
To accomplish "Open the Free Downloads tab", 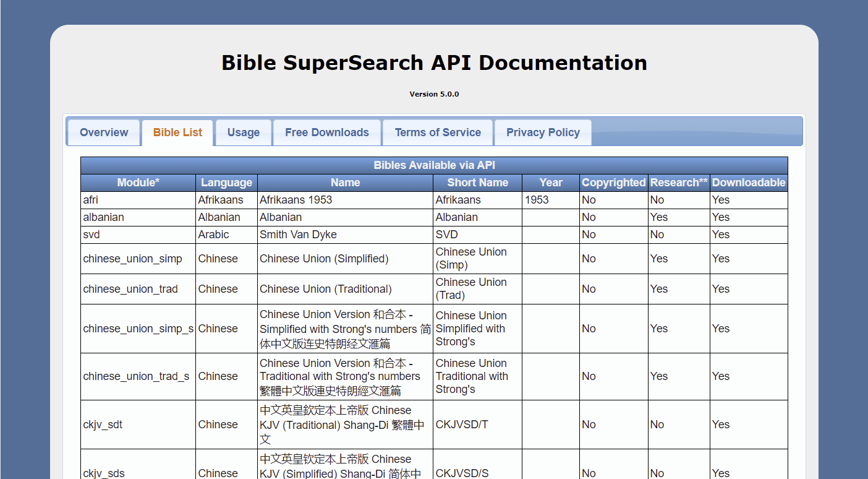I will click(x=327, y=132).
